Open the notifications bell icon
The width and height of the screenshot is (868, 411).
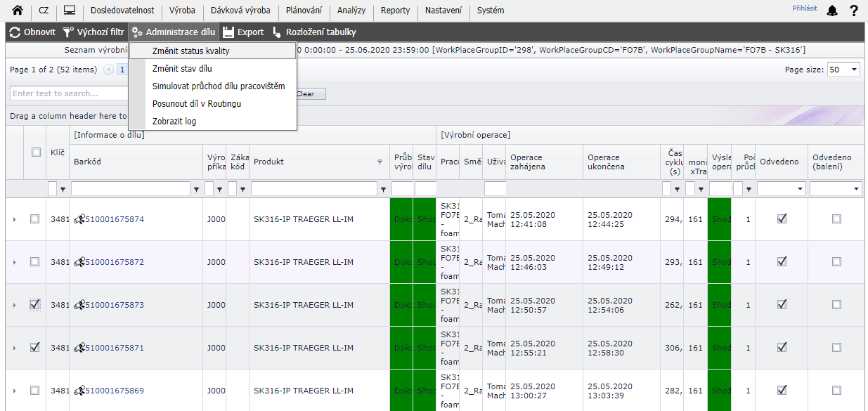(832, 11)
